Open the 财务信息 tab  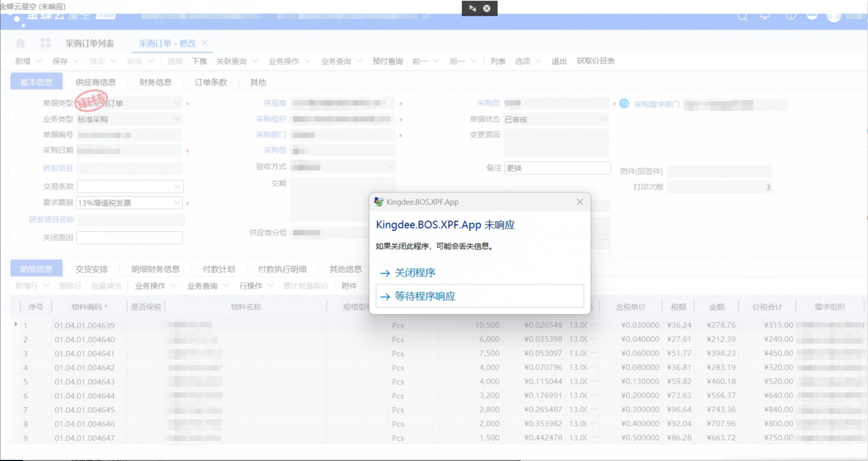(x=155, y=82)
